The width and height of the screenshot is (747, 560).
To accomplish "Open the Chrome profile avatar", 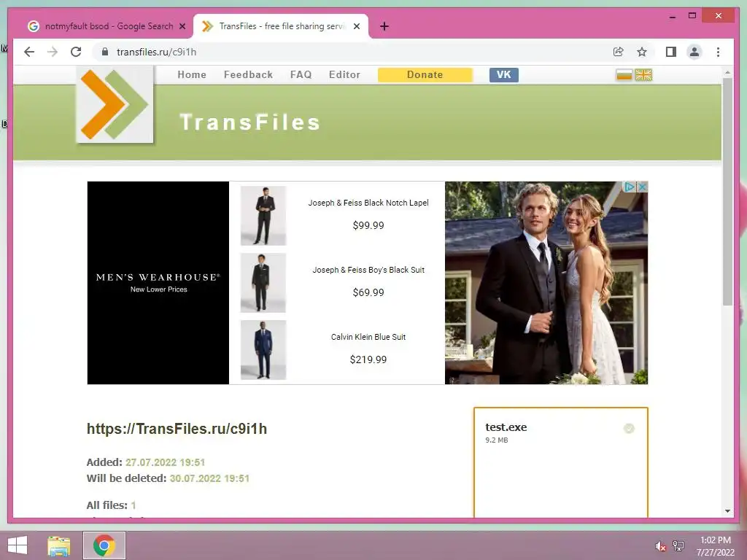I will point(694,52).
